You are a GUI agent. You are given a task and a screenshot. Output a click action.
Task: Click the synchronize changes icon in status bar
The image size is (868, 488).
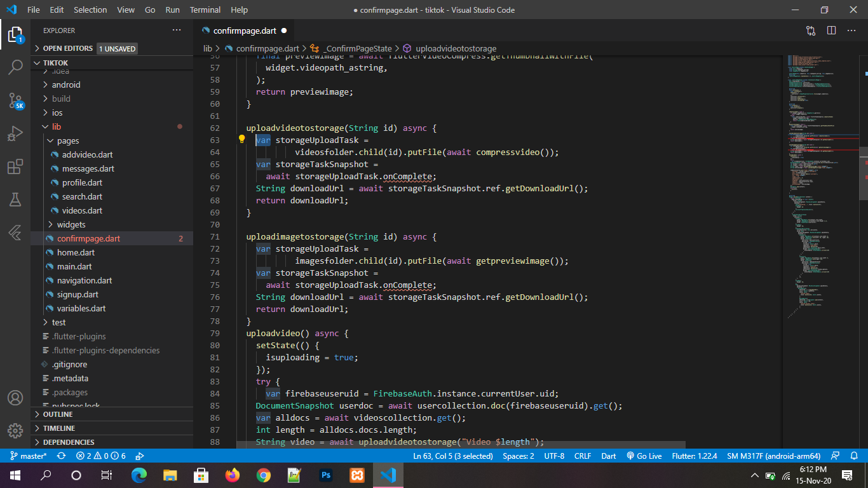[62, 456]
